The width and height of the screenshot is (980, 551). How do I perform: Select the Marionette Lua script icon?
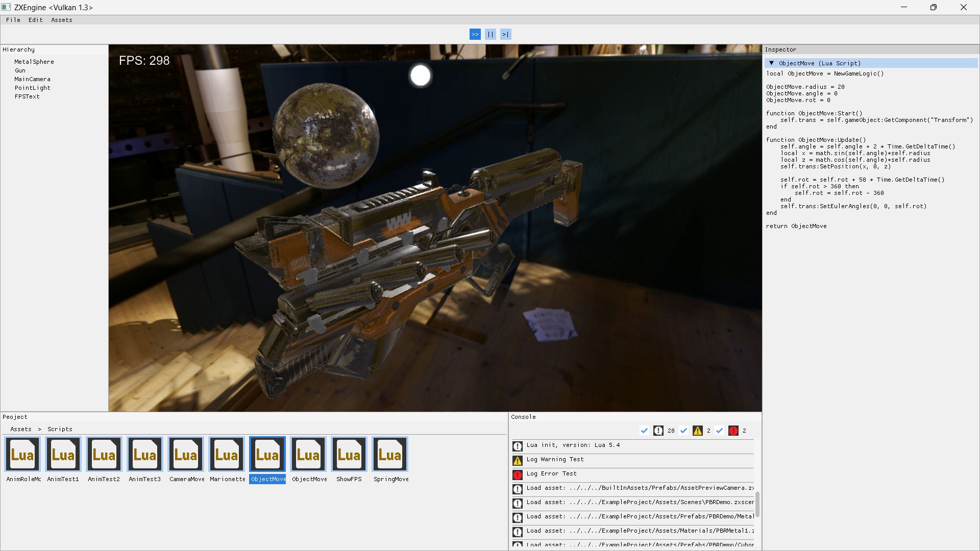coord(227,454)
